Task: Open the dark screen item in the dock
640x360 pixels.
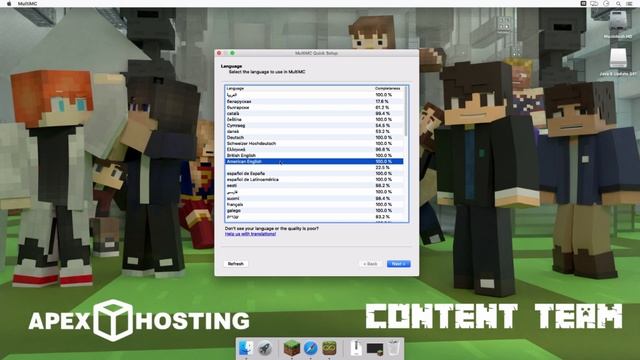Action: coord(375,349)
